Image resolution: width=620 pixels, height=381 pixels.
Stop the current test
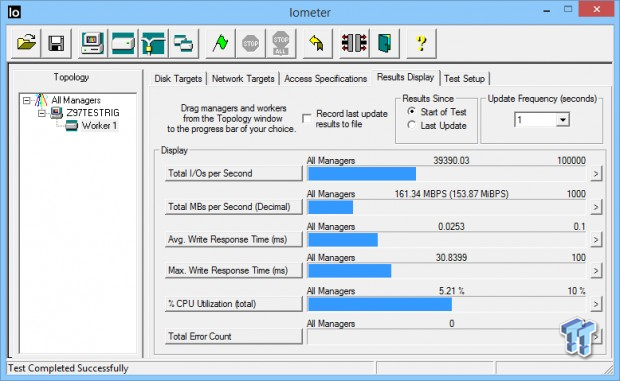point(251,43)
